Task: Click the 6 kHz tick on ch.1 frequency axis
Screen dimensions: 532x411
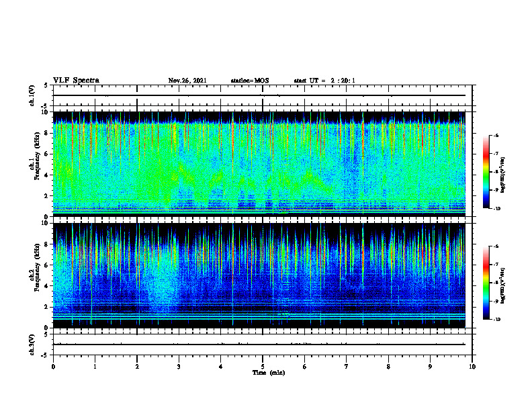Action: click(x=47, y=154)
